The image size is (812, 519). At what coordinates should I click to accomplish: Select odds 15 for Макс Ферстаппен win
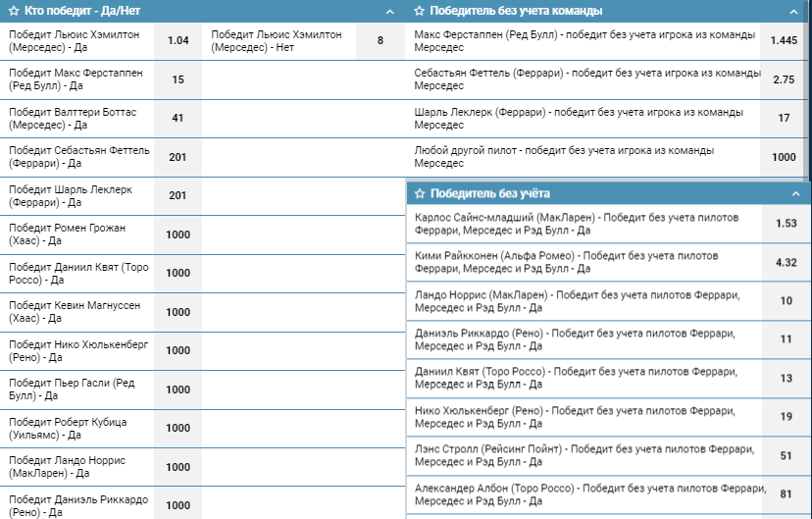178,79
